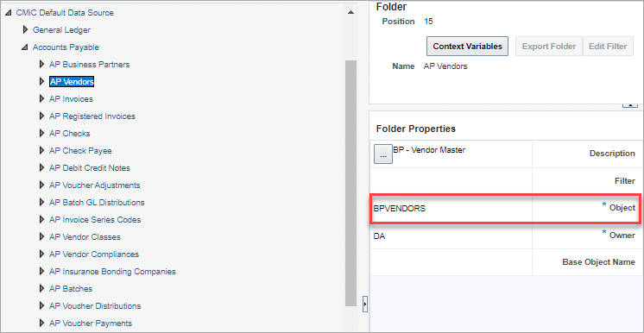Viewport: 644px width, 333px height.
Task: Expand the AP Business Partners node
Action: (41, 65)
